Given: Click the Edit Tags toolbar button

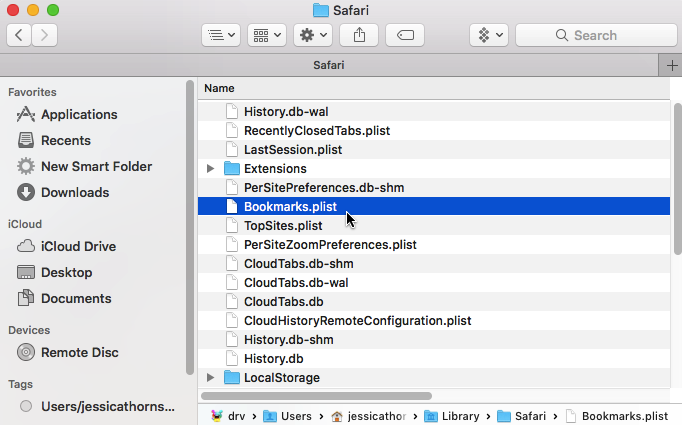Looking at the screenshot, I should click(405, 35).
